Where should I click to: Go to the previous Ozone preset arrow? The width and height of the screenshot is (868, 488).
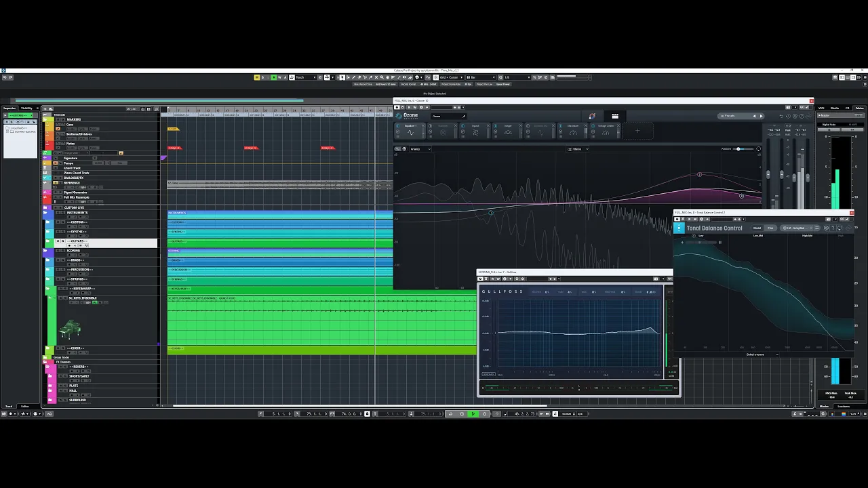click(754, 116)
